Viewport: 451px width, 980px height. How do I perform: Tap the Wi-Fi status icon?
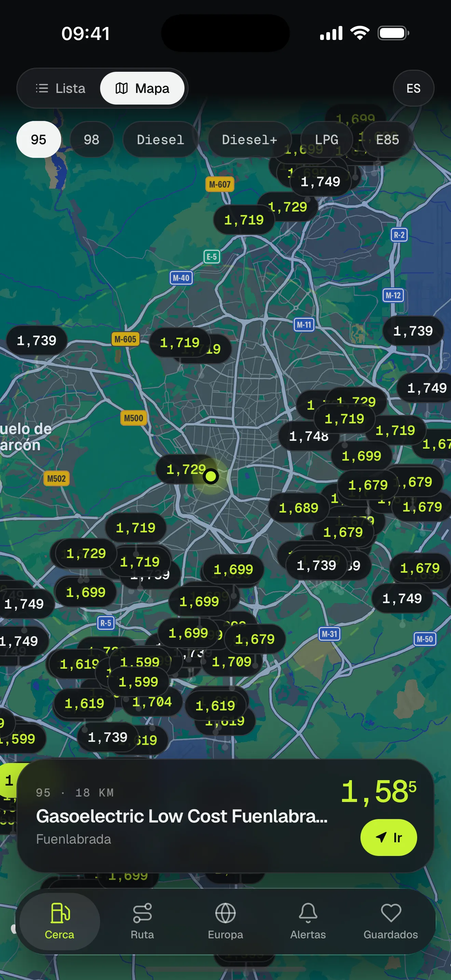pyautogui.click(x=360, y=33)
